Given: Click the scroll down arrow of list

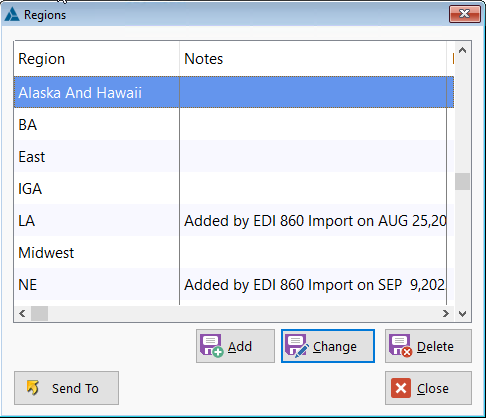Looking at the screenshot, I should click(x=462, y=314).
